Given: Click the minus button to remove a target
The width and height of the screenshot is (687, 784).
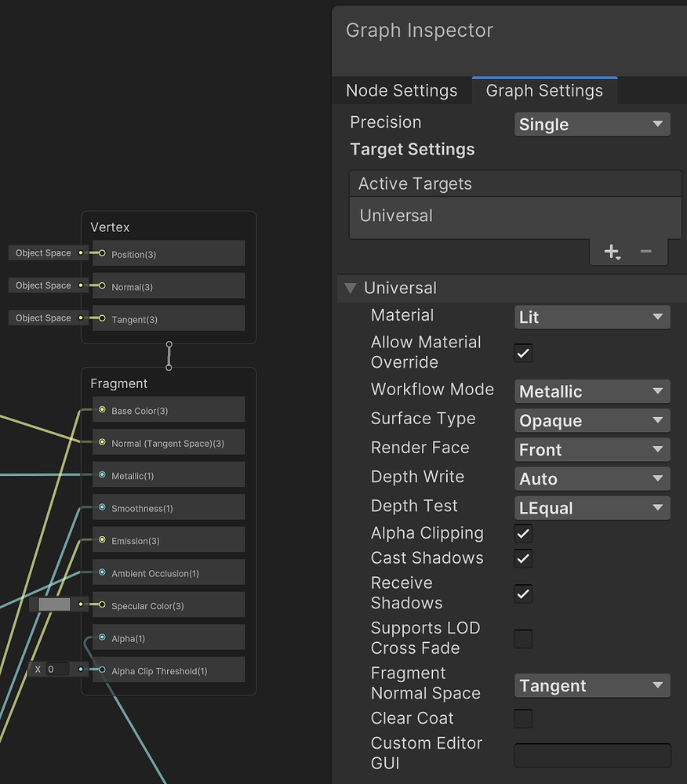Looking at the screenshot, I should 645,252.
